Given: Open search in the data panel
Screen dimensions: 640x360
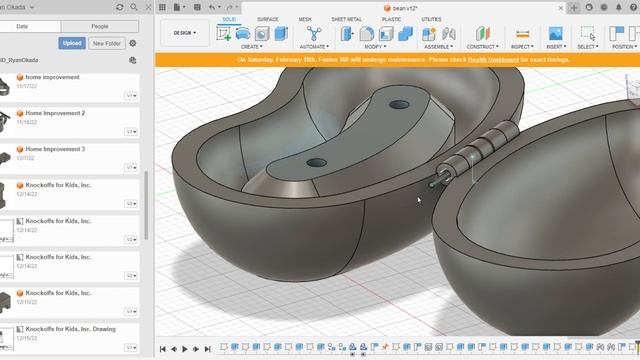Looking at the screenshot, I should [134, 7].
